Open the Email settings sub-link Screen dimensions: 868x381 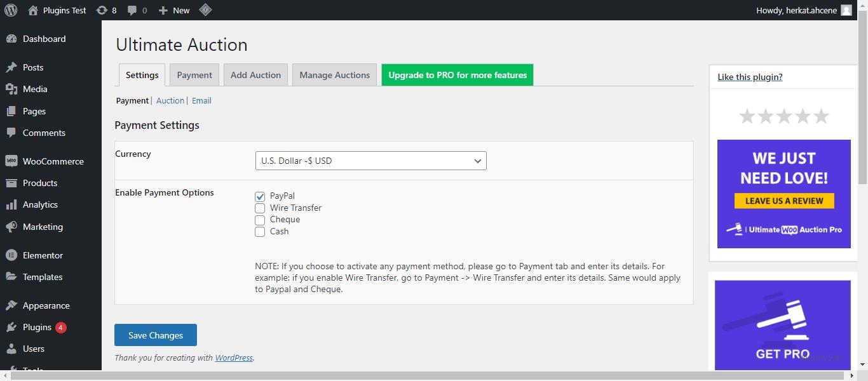click(201, 100)
